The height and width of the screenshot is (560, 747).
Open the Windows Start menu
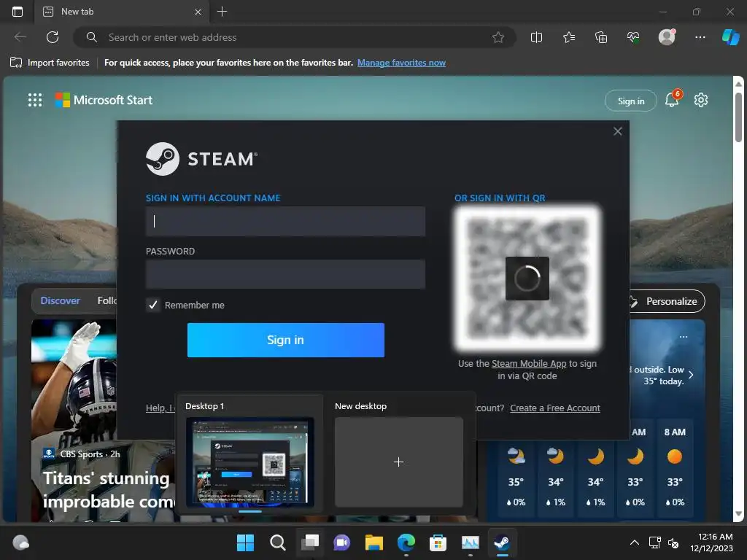[245, 542]
